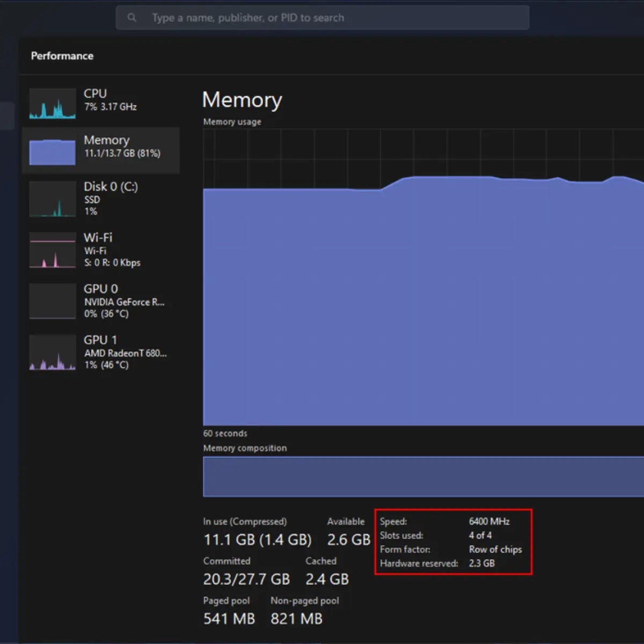Click the Form factor value Row of chips

495,549
